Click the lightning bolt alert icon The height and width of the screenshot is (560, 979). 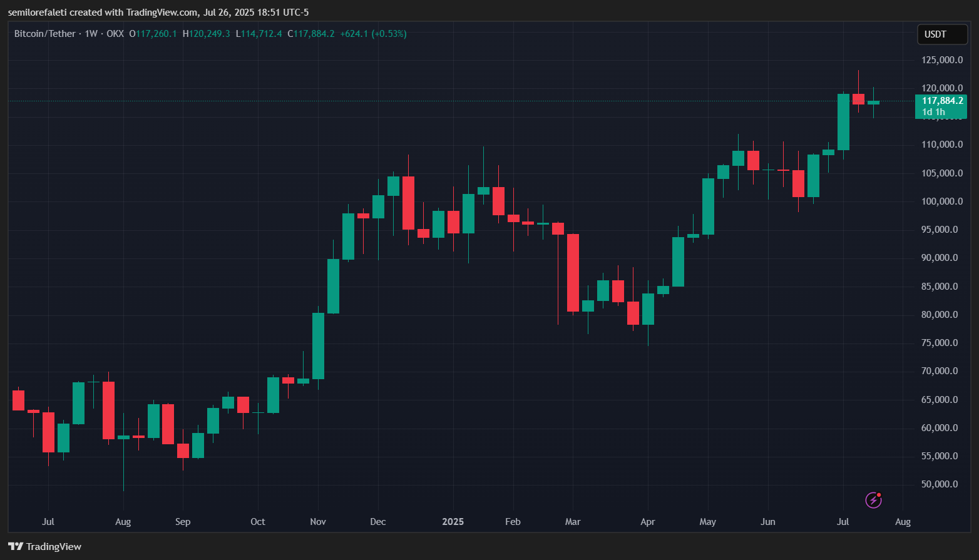tap(873, 500)
